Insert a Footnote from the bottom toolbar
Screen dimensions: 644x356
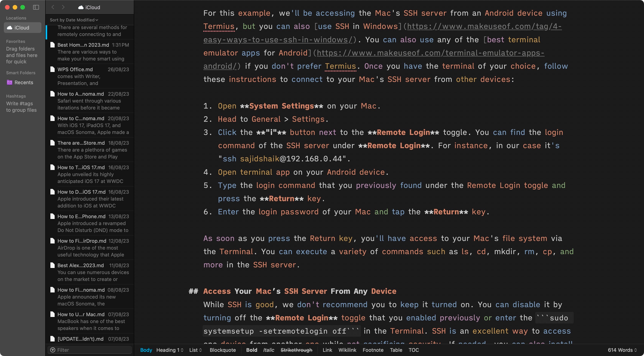pos(373,350)
